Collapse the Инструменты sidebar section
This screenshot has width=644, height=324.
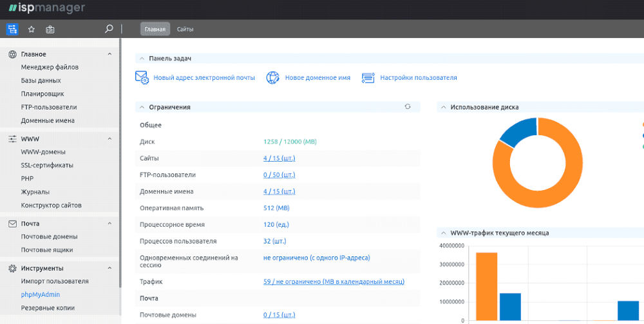pyautogui.click(x=109, y=268)
